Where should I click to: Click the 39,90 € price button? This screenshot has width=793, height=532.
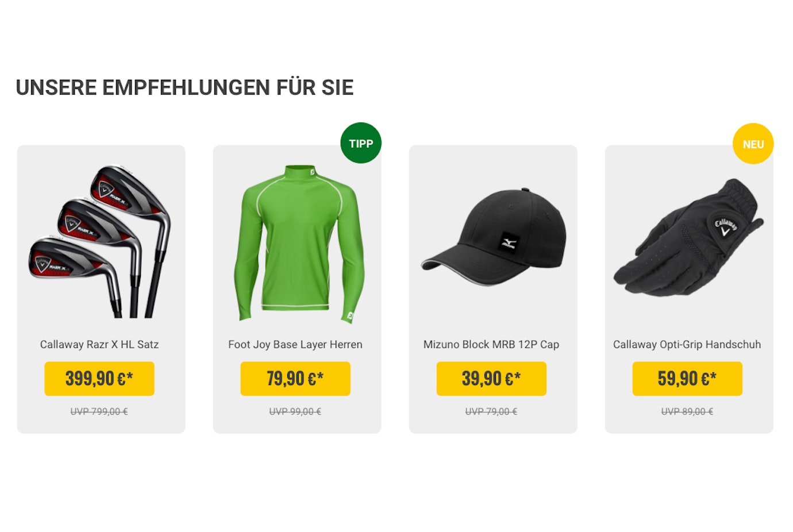pos(491,379)
